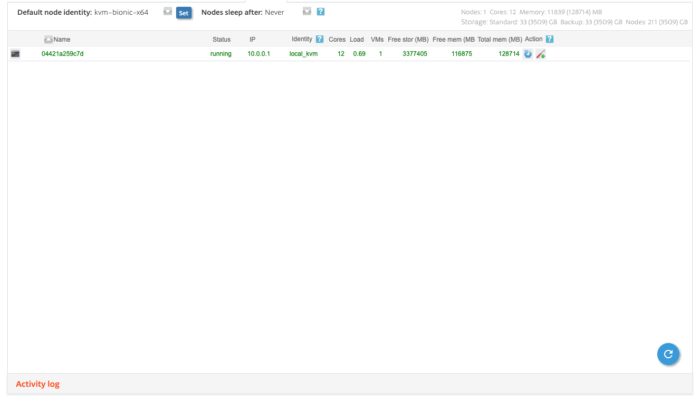Image resolution: width=700 pixels, height=400 pixels.
Task: Sort by Load column header
Action: [357, 39]
